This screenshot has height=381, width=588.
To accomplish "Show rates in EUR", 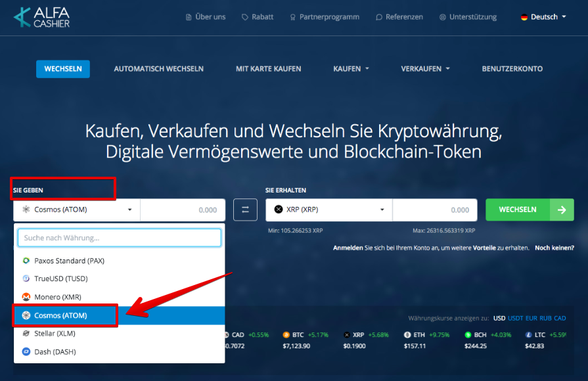I will 531,319.
